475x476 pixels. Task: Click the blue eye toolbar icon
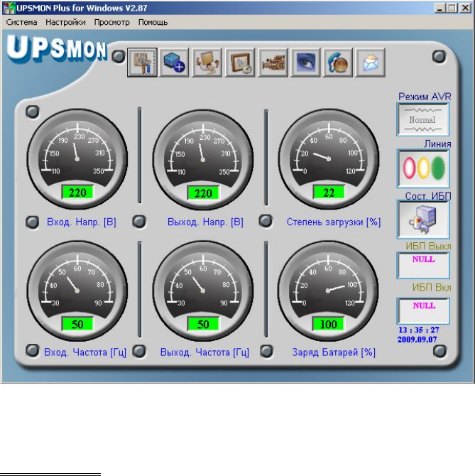(x=305, y=63)
